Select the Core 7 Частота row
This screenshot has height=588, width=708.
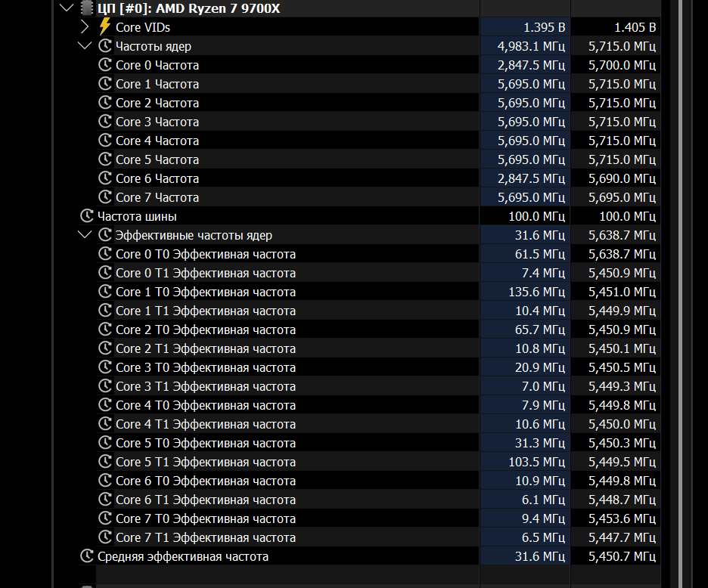pyautogui.click(x=378, y=198)
